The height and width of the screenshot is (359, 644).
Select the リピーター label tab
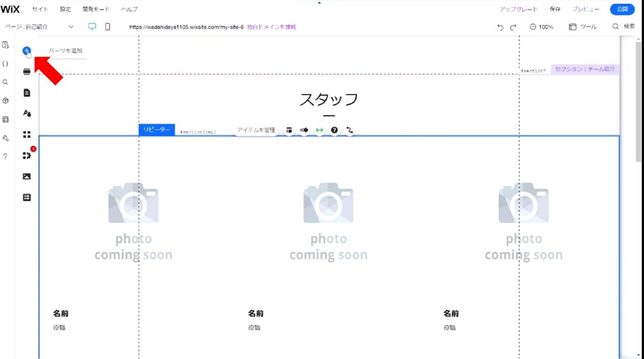(x=157, y=130)
